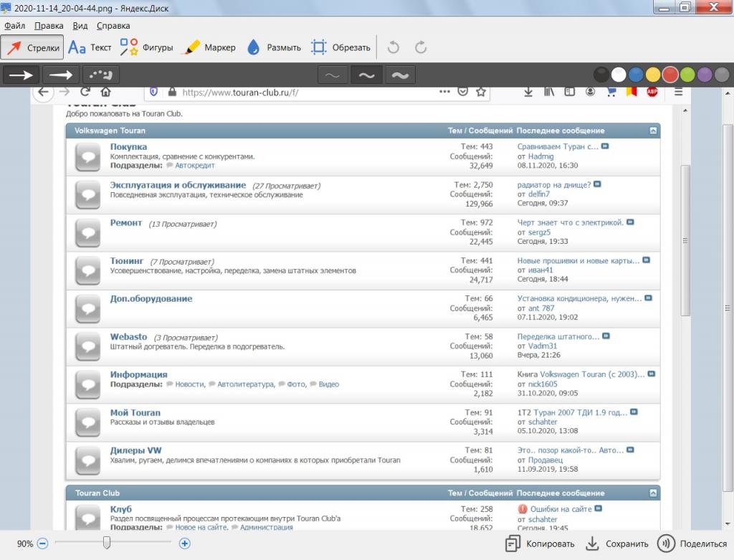Image resolution: width=734 pixels, height=560 pixels.
Task: Pick the purple color swatch
Action: coord(705,75)
